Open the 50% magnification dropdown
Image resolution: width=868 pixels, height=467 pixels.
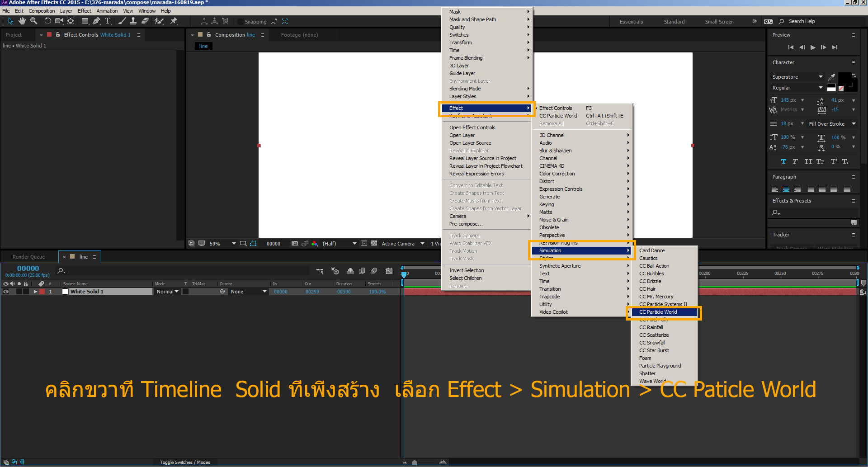[x=233, y=244]
